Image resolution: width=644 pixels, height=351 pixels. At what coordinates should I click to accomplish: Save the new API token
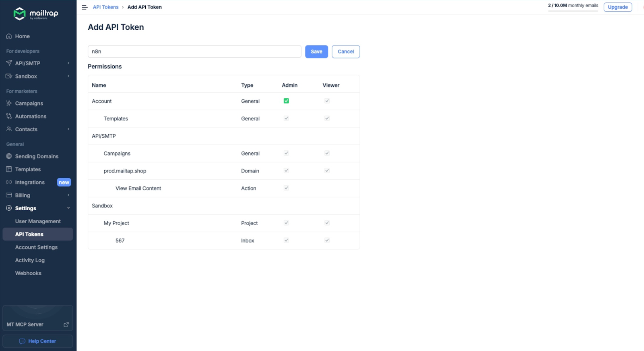point(316,52)
